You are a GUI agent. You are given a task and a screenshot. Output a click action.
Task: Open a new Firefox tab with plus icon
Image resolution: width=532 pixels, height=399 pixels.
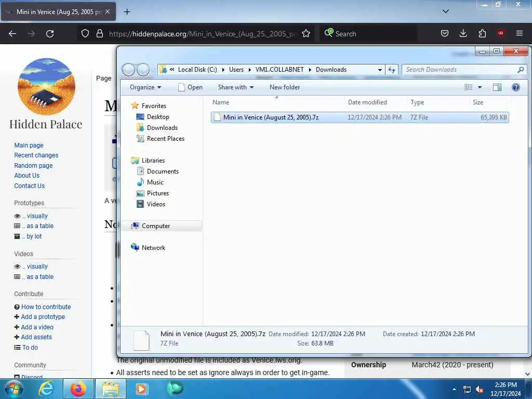[127, 12]
